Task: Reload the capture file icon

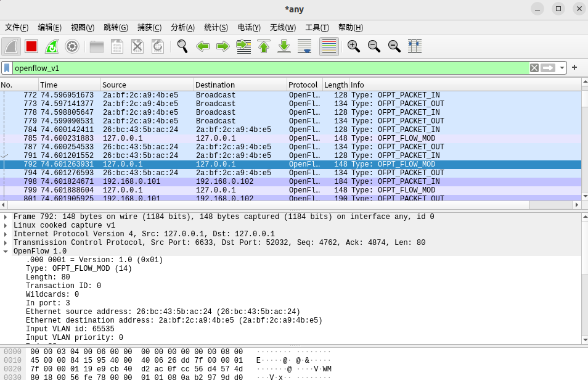Action: point(158,46)
